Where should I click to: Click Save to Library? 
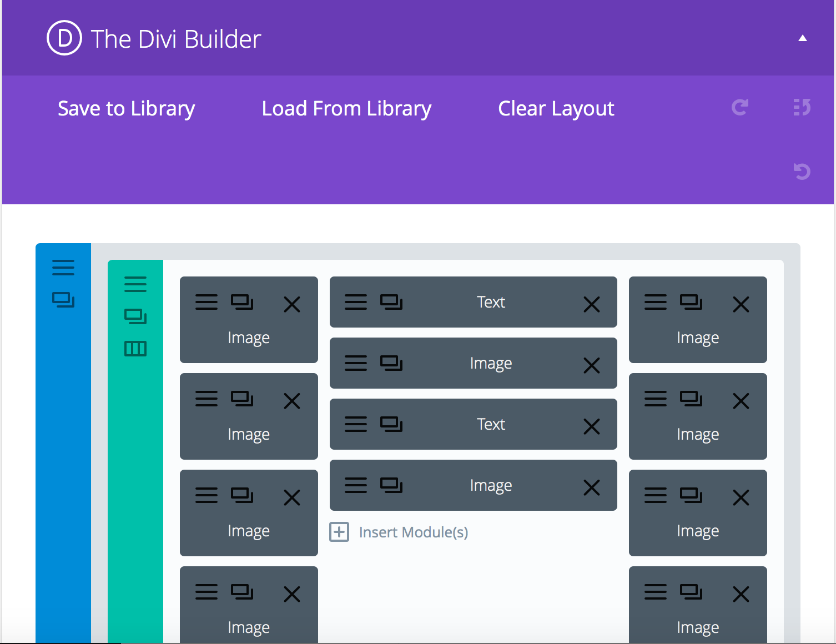(126, 108)
